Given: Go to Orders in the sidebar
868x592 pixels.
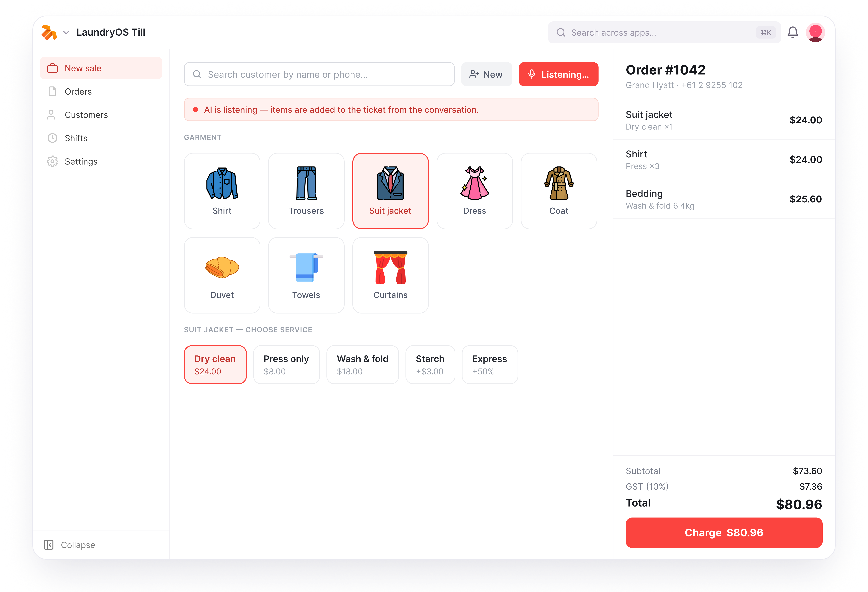Looking at the screenshot, I should pyautogui.click(x=101, y=91).
